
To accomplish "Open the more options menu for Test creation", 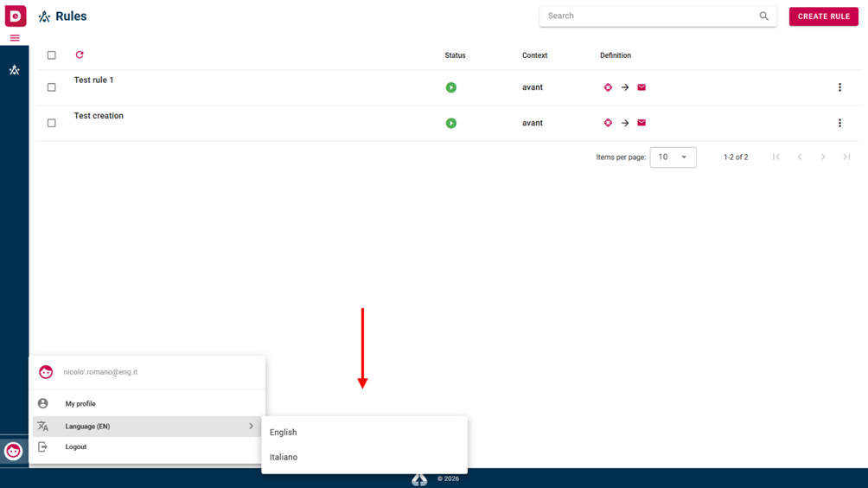I will point(839,123).
